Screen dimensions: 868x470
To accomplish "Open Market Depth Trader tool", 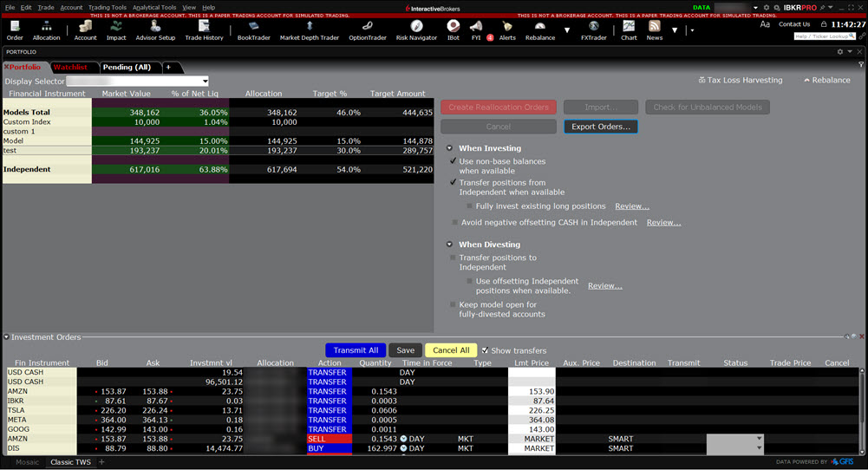I will 309,29.
